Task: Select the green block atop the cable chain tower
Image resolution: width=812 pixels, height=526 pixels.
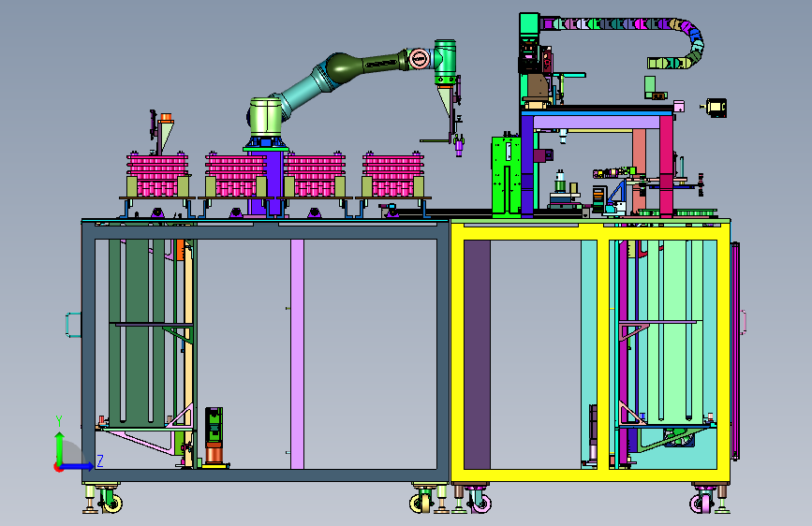Action: (529, 25)
